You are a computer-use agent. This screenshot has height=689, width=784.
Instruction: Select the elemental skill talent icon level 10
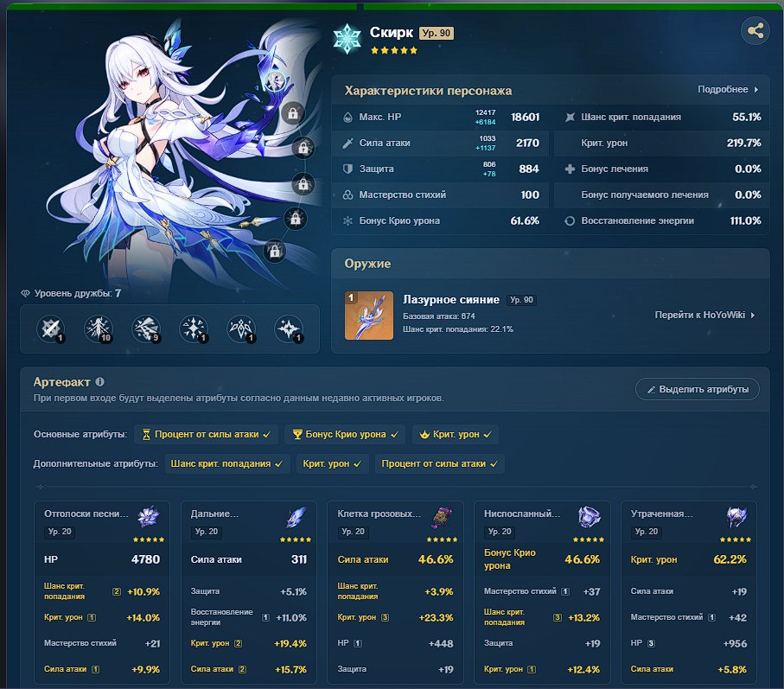[x=98, y=329]
